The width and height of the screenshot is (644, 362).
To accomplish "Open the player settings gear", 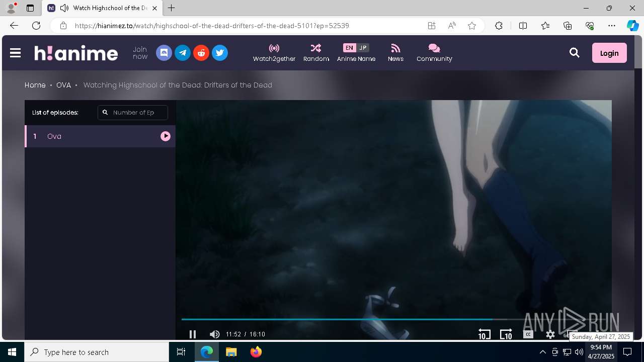I will point(550,334).
